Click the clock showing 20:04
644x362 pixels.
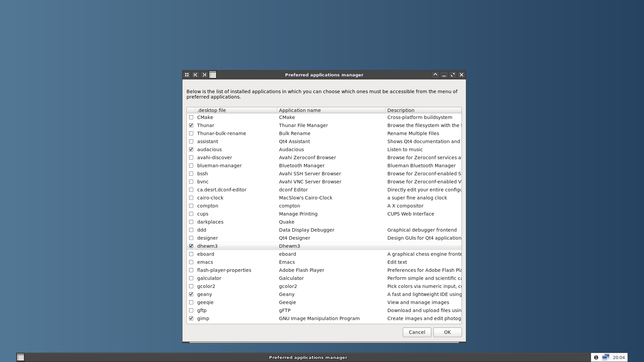click(x=619, y=357)
